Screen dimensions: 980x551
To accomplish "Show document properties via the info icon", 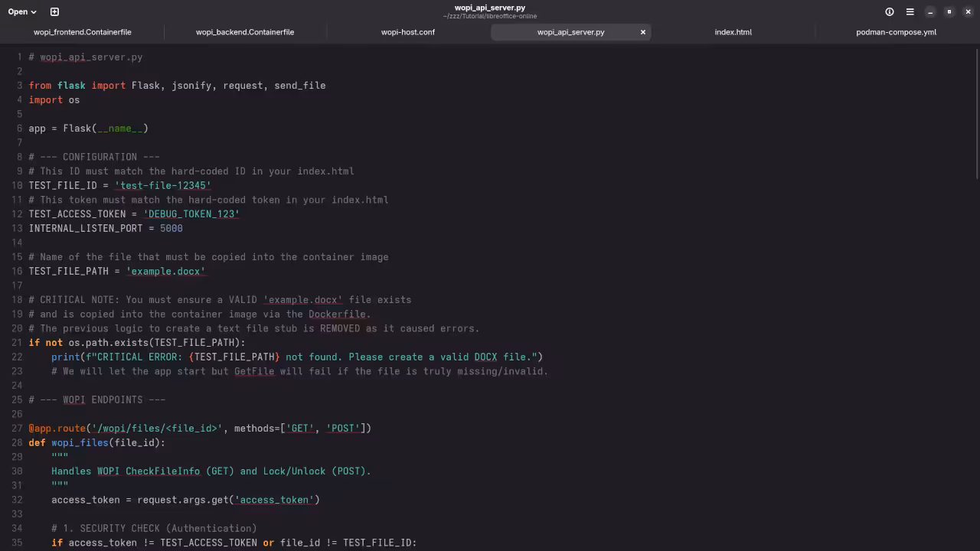I will coord(890,11).
